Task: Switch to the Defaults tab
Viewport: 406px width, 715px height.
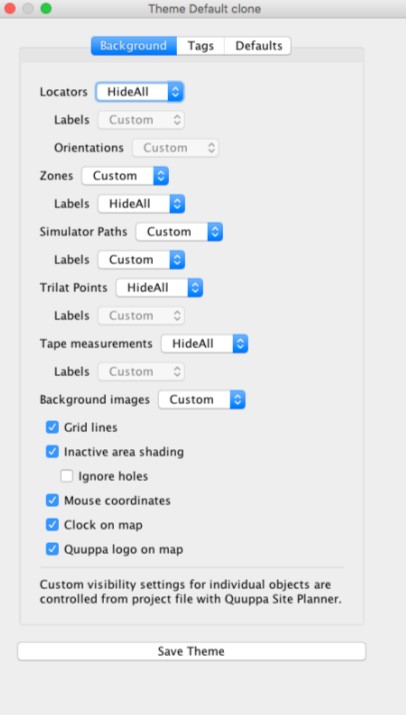Action: click(x=258, y=46)
